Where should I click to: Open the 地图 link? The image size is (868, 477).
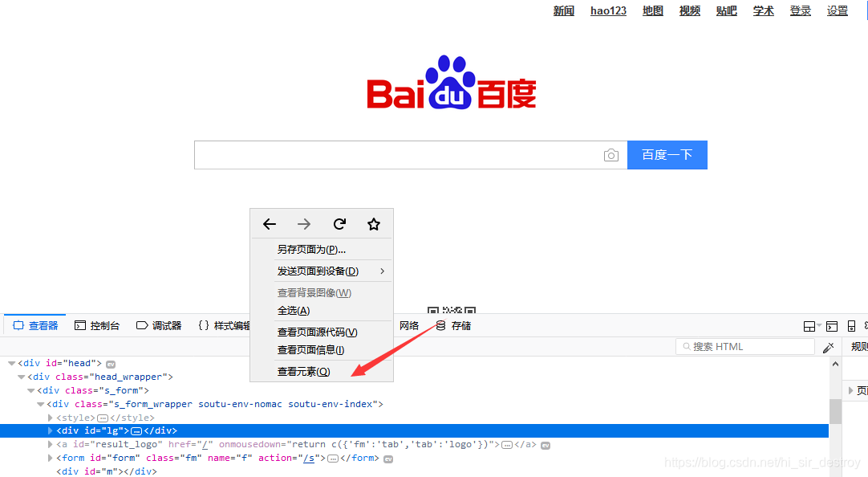[653, 10]
